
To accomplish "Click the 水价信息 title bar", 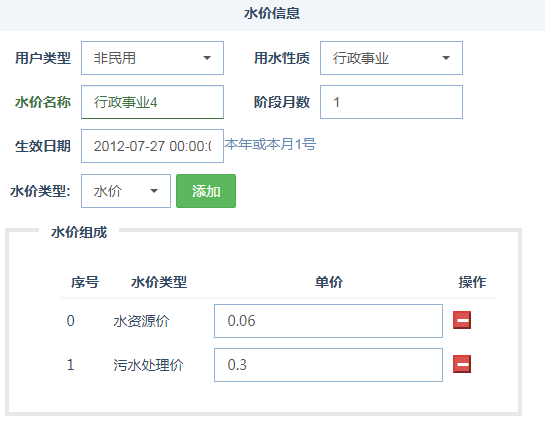I will (x=272, y=15).
